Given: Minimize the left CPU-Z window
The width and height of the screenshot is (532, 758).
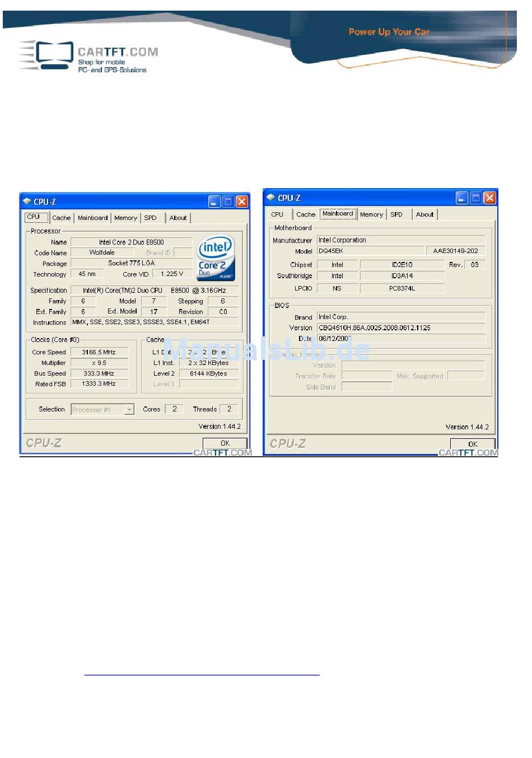Looking at the screenshot, I should (214, 202).
